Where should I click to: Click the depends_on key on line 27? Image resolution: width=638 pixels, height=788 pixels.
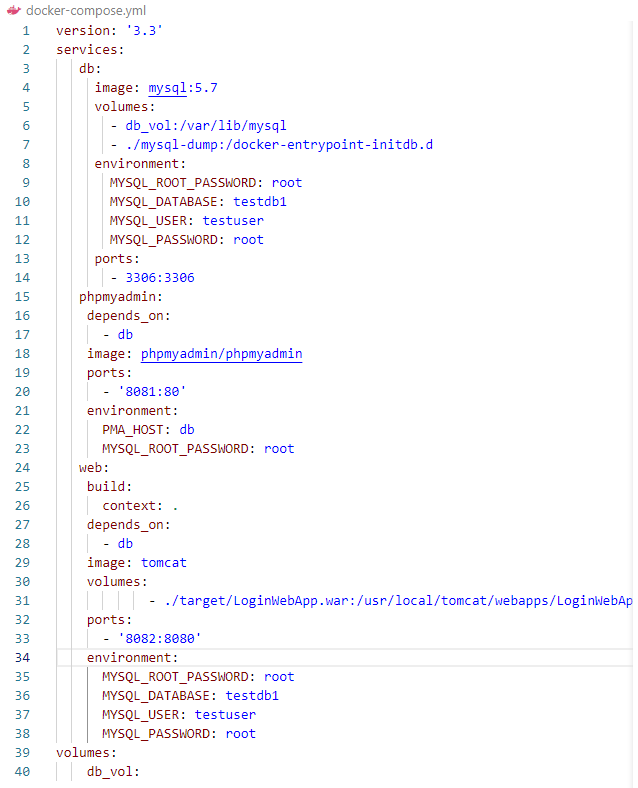pos(125,525)
